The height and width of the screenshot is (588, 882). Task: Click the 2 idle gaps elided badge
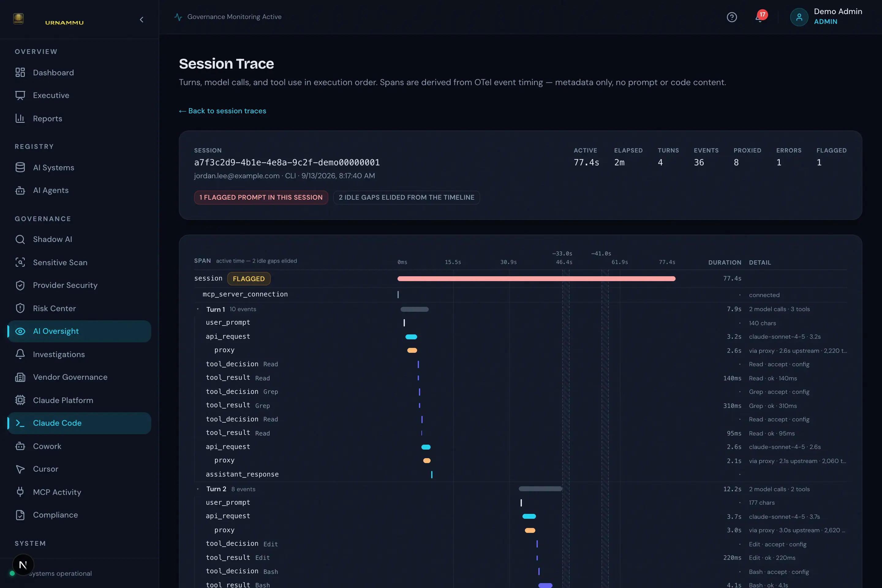point(406,198)
